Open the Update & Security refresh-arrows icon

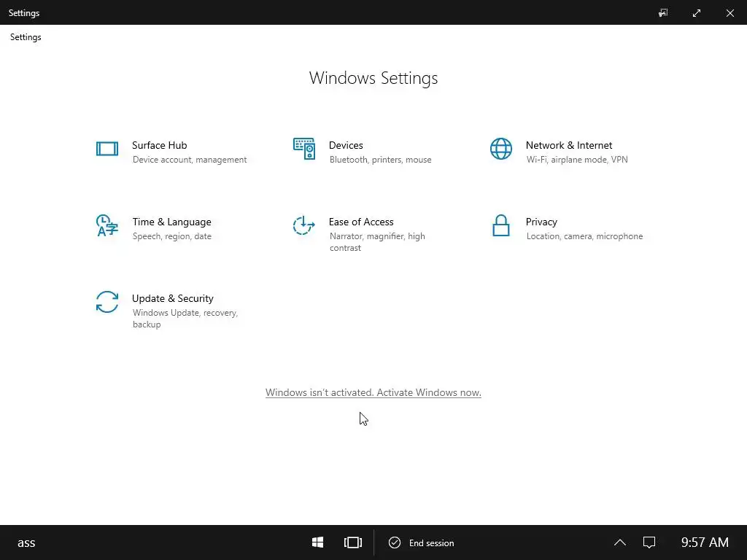(107, 302)
